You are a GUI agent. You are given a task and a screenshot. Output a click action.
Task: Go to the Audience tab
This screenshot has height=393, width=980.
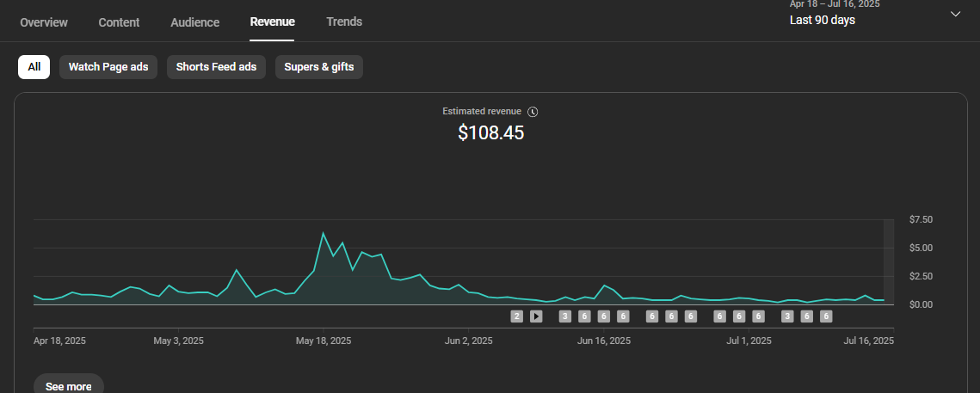[x=195, y=21]
